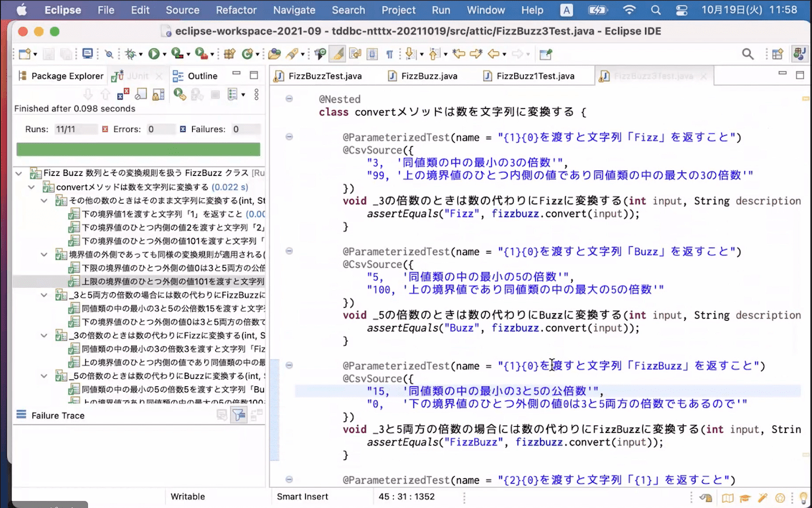Toggle Mark Occurrences highlighter icon
This screenshot has height=508, width=812.
point(337,54)
